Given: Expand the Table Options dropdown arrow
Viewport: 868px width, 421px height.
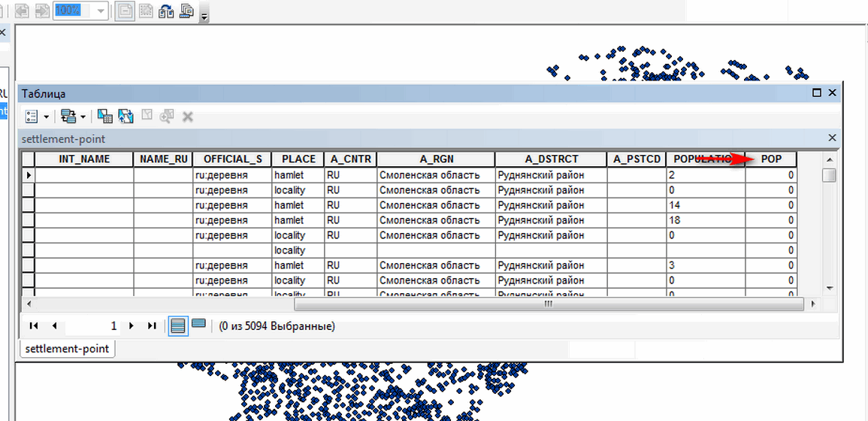Looking at the screenshot, I should coord(46,117).
